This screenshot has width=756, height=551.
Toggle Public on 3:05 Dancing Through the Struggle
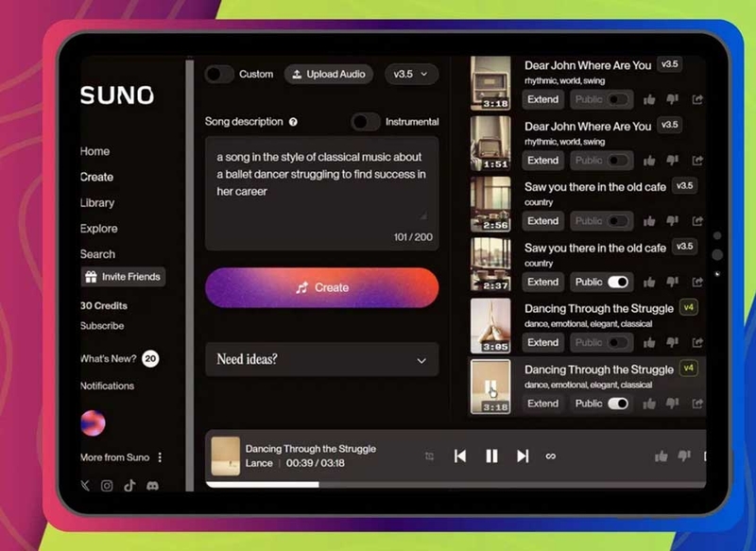point(618,343)
